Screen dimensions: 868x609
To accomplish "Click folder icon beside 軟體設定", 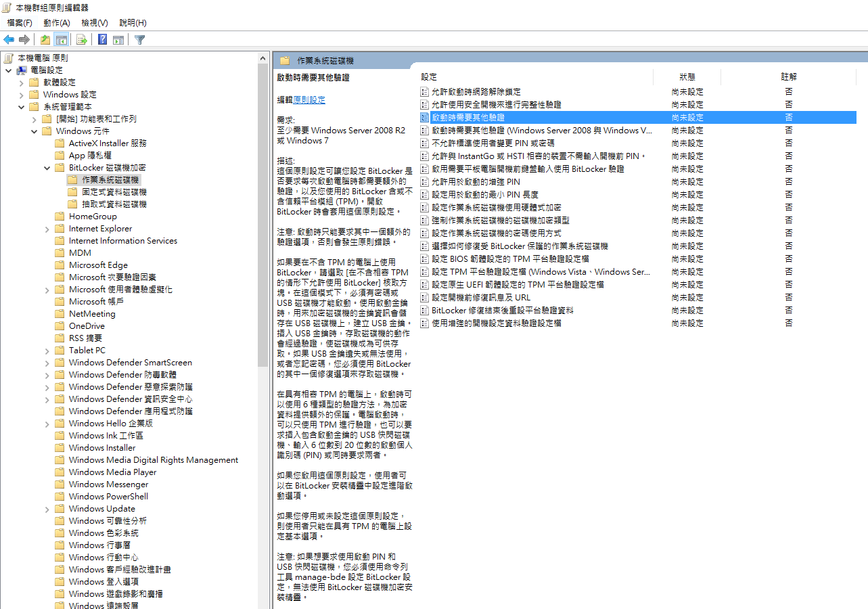I will [35, 83].
